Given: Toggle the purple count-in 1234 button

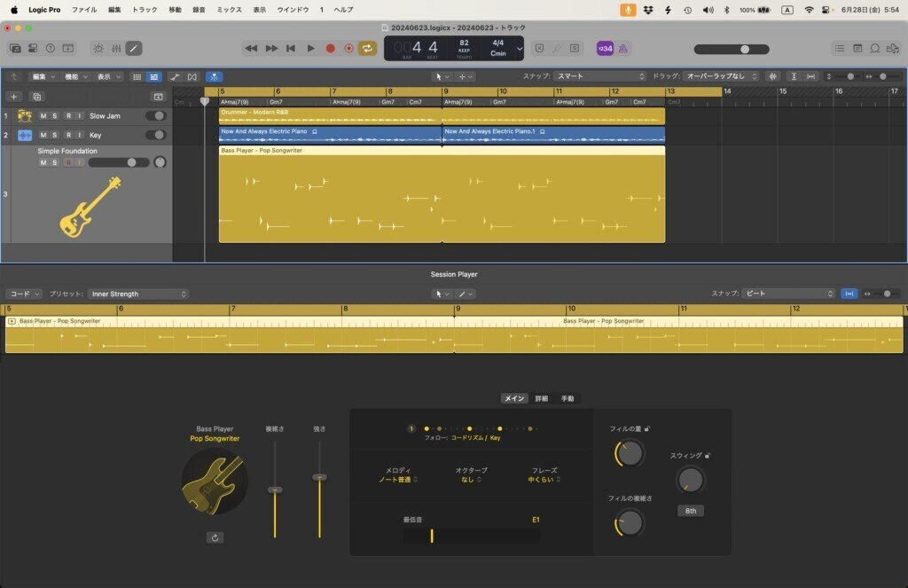Looking at the screenshot, I should point(605,49).
